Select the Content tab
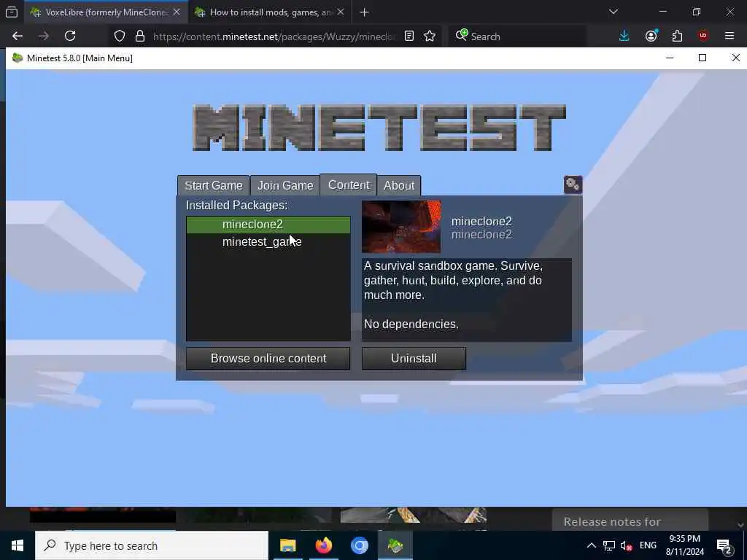This screenshot has height=560, width=747. tap(349, 184)
